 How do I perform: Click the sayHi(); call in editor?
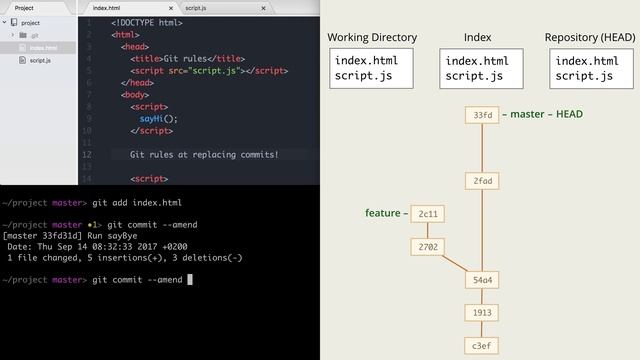pyautogui.click(x=158, y=119)
